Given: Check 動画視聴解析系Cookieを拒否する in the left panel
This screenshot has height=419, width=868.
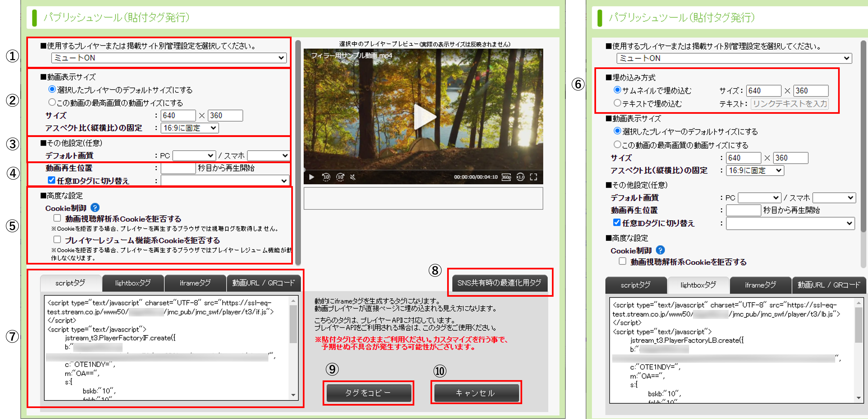Looking at the screenshot, I should coord(57,218).
